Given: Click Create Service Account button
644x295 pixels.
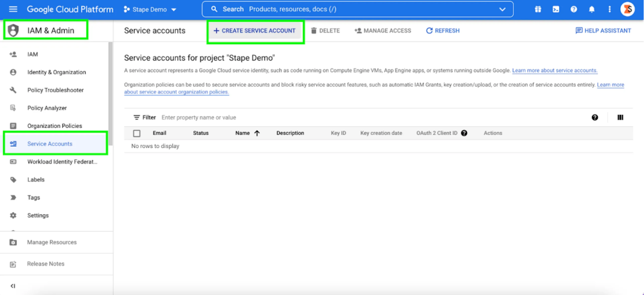Looking at the screenshot, I should pos(255,31).
